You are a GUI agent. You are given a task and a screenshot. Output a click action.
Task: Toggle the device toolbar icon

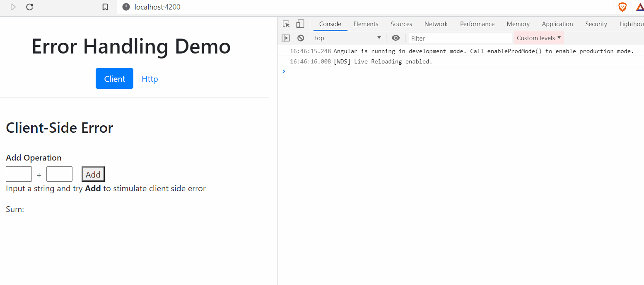300,24
